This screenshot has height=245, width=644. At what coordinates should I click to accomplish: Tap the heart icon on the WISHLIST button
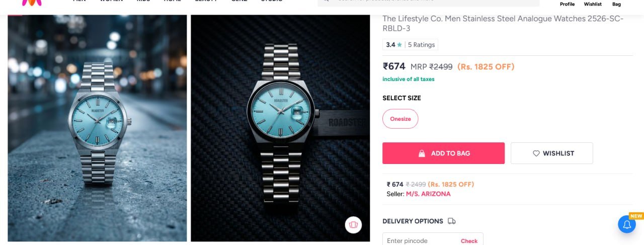[536, 153]
